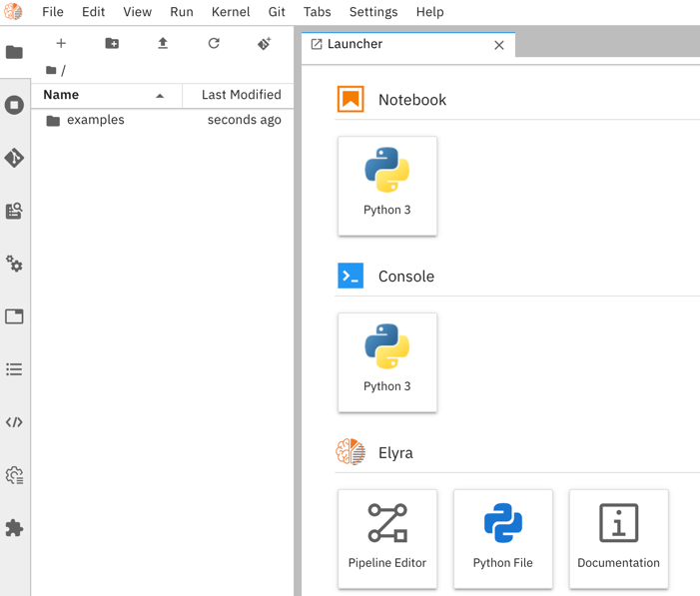Click the 'seconds ago' modified value
The width and height of the screenshot is (700, 596).
coord(245,120)
